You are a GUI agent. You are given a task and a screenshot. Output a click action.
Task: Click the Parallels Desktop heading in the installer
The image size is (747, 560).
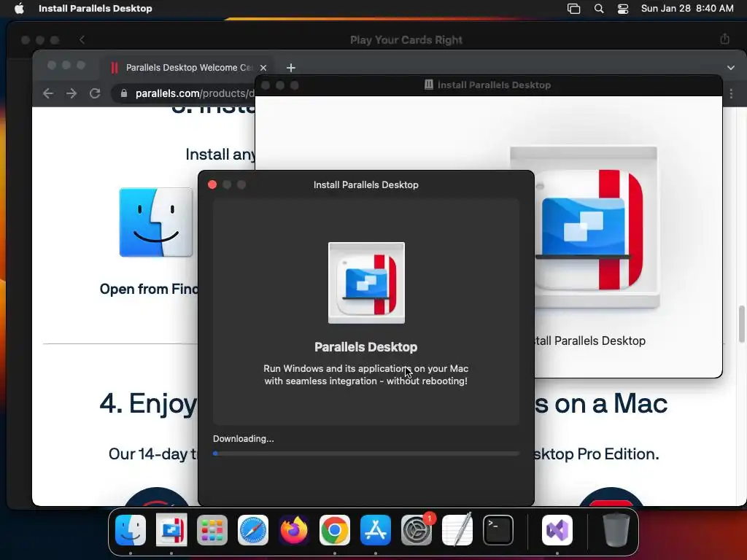[x=366, y=347]
